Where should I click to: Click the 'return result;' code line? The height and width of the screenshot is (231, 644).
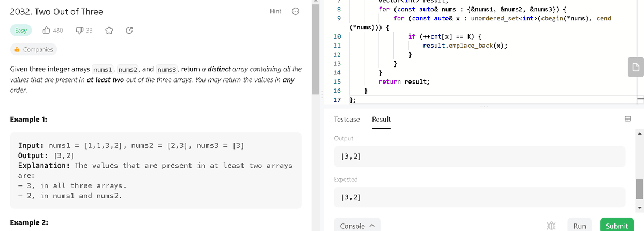point(404,81)
